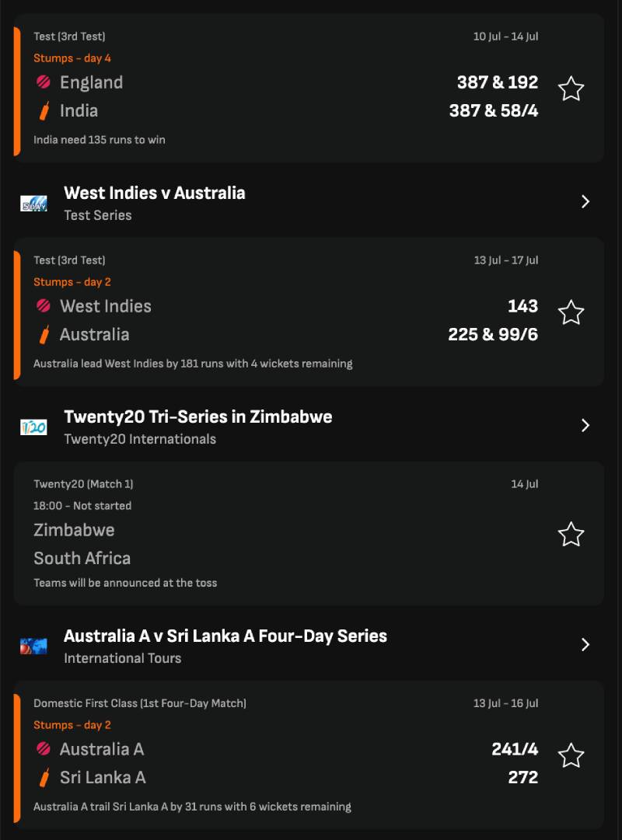Star the West Indies v Australia Test
Image resolution: width=622 pixels, height=840 pixels.
click(571, 313)
